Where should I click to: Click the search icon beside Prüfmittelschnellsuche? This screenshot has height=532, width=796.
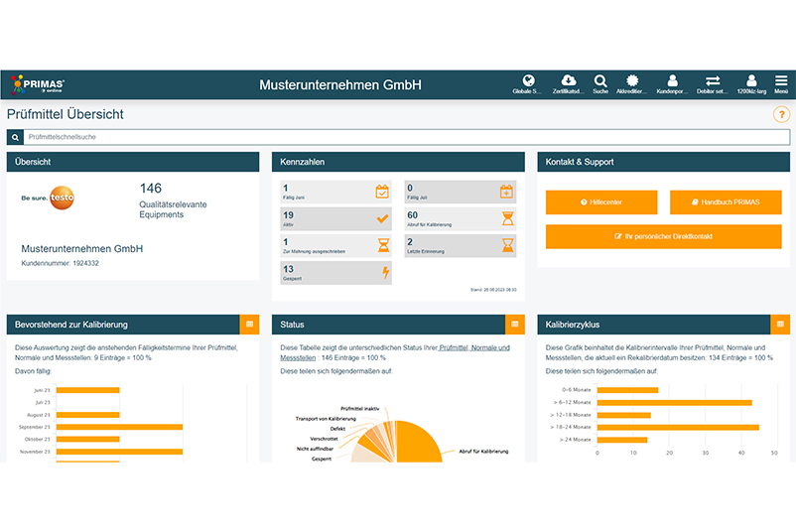15,137
